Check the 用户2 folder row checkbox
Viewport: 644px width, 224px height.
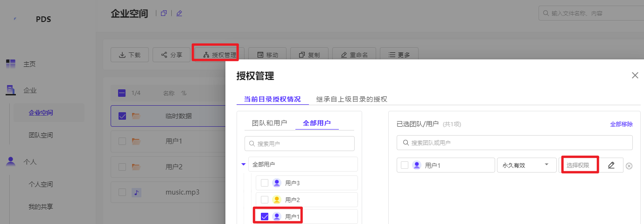click(x=122, y=166)
